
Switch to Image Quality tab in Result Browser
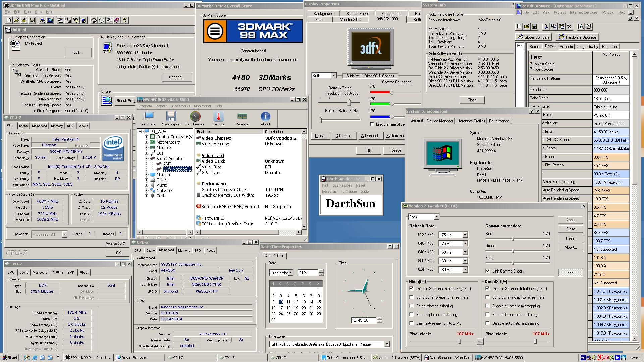point(587,47)
